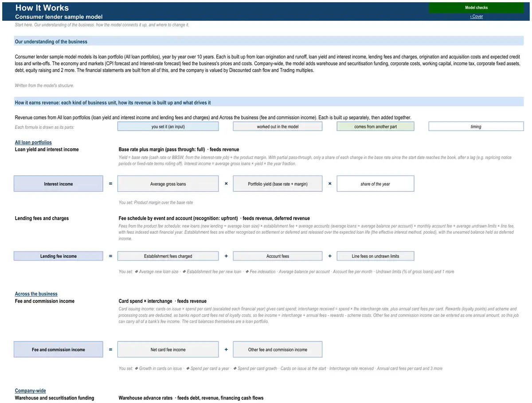Select the 'Written from the model's structure.' note
The image size is (532, 403).
tap(44, 85)
